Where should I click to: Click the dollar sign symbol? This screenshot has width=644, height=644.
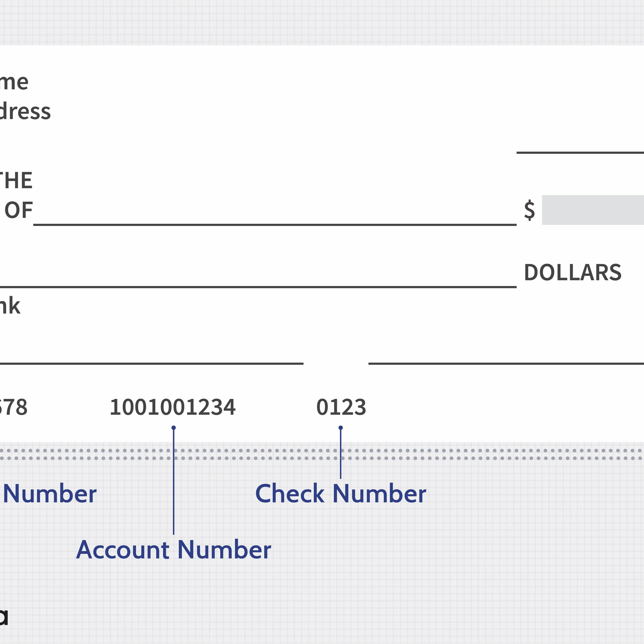coord(529,210)
